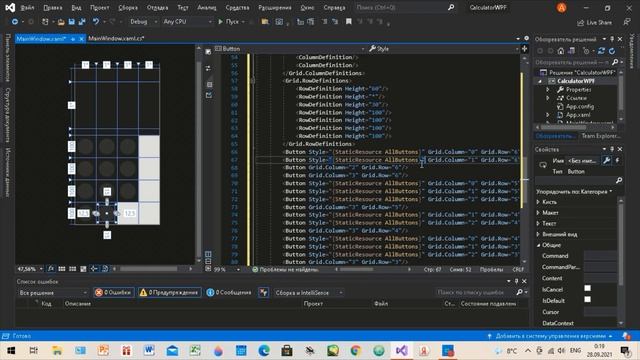Click the sync with active document icon
Image resolution: width=640 pixels, height=360 pixels.
click(x=601, y=51)
